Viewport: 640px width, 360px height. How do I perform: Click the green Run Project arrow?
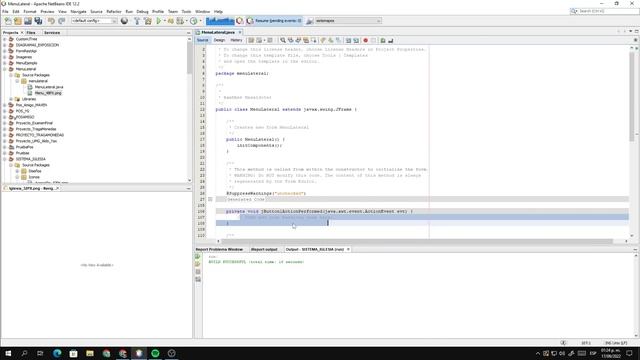tap(159, 21)
